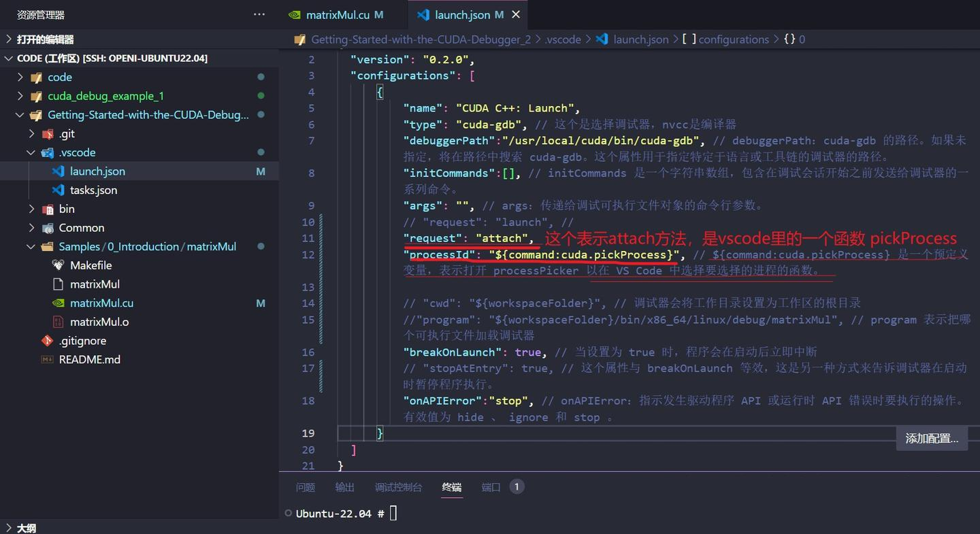Click the bin folder icon

point(48,209)
